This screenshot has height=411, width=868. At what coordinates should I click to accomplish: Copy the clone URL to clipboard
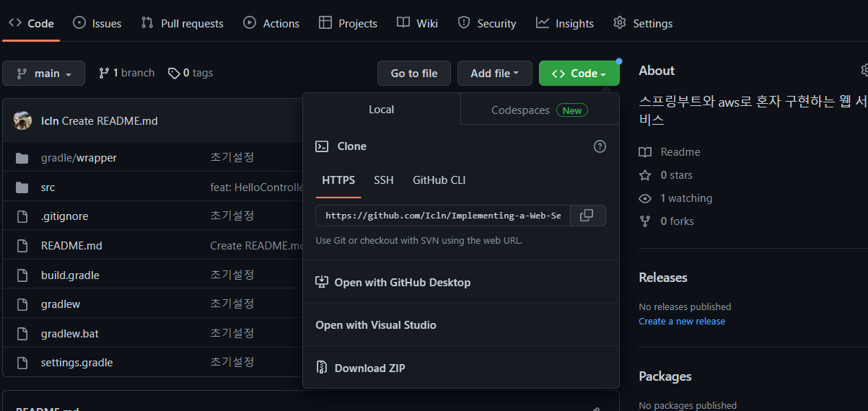click(x=587, y=216)
